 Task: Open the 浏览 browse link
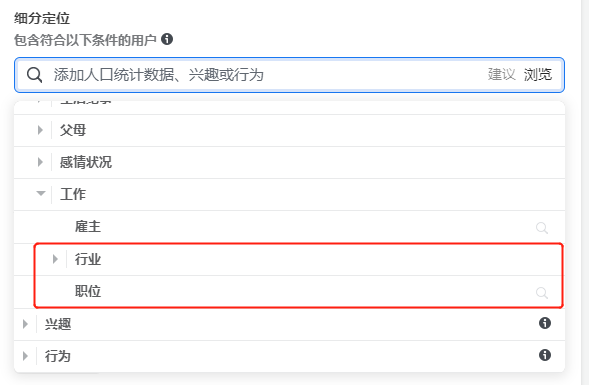pyautogui.click(x=538, y=74)
